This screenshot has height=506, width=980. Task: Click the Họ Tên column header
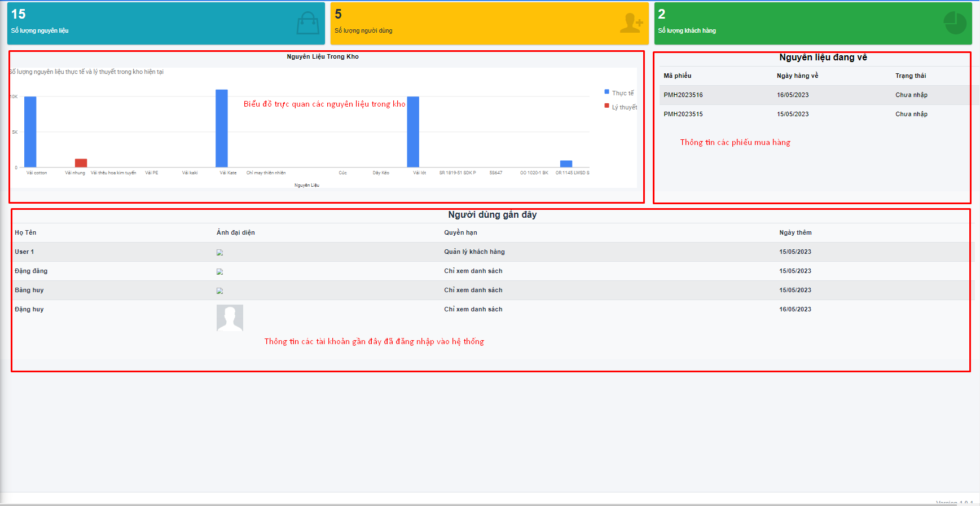25,232
